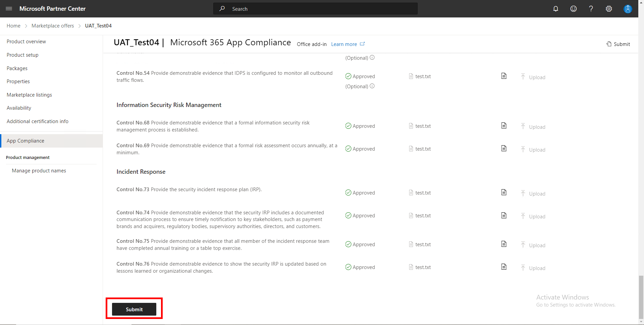The image size is (644, 325).
Task: Open document icon for Control No.68
Action: (504, 126)
